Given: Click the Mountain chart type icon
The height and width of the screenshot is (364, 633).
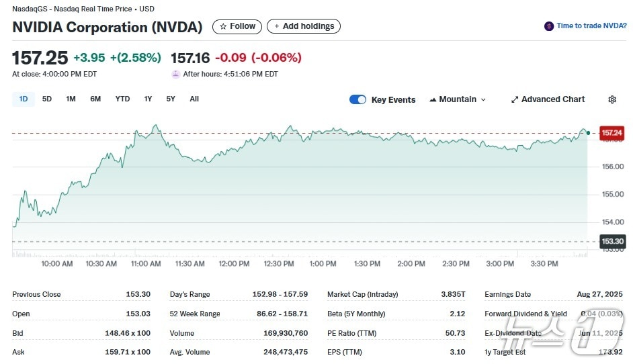Looking at the screenshot, I should pos(433,99).
